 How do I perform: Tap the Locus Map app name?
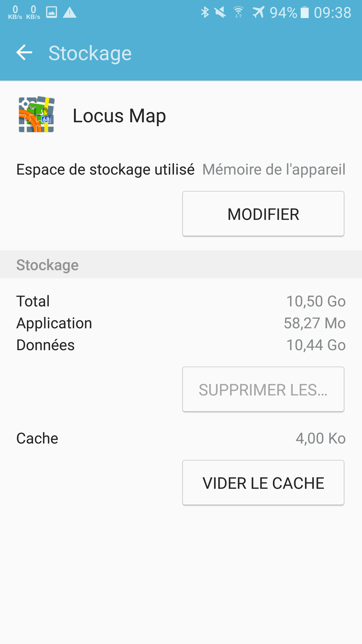click(x=119, y=116)
